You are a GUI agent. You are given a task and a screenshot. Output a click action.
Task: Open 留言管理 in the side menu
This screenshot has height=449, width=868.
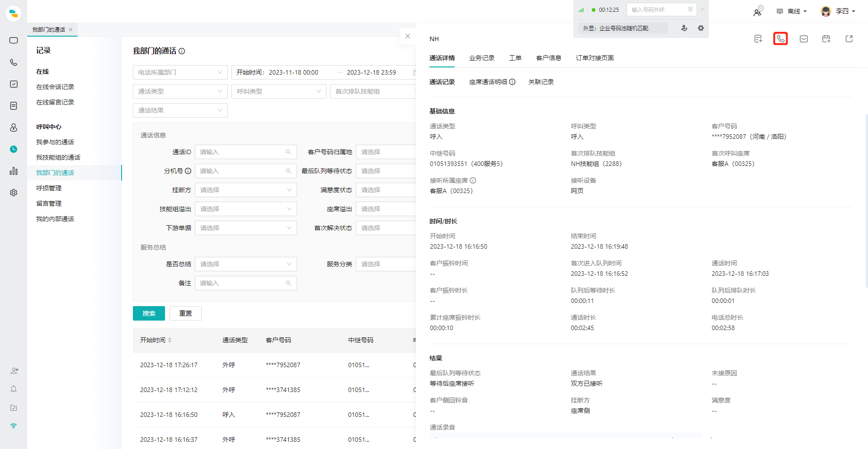pos(49,203)
